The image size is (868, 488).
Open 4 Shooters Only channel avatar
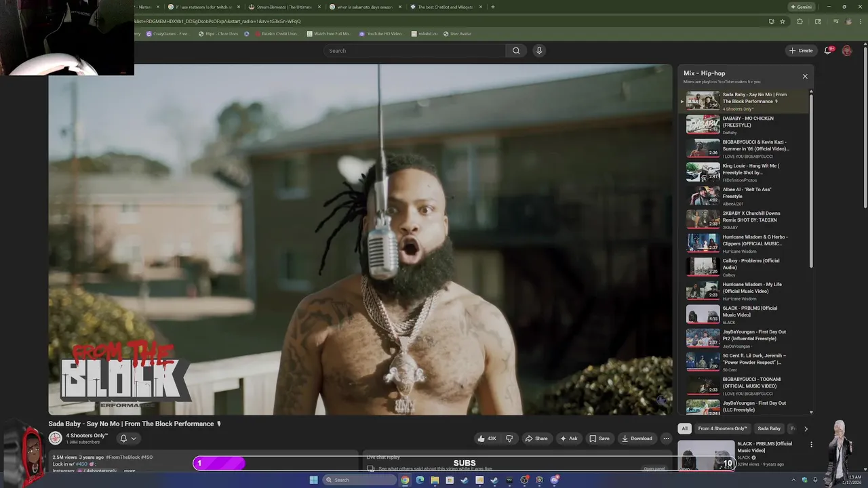[x=55, y=439]
